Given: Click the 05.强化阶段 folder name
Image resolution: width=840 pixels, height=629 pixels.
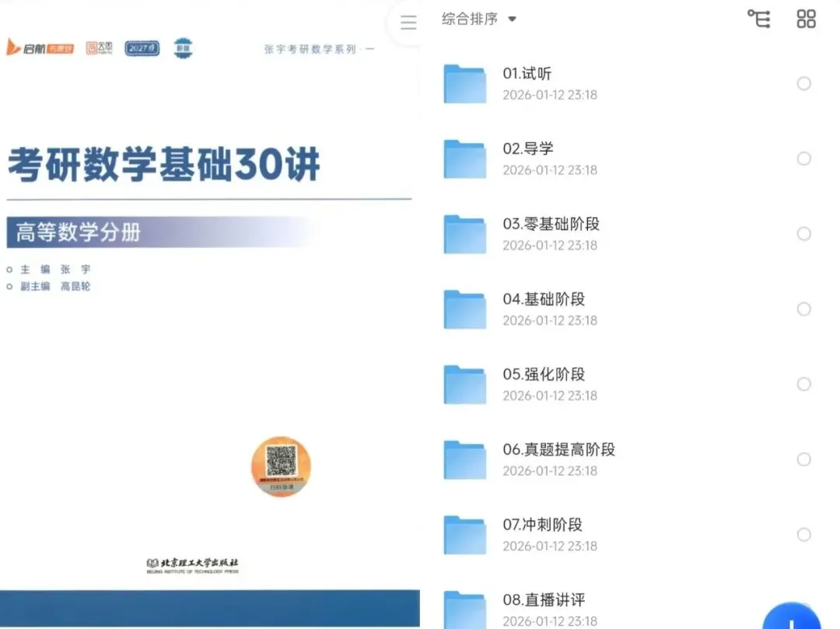Looking at the screenshot, I should tap(544, 374).
